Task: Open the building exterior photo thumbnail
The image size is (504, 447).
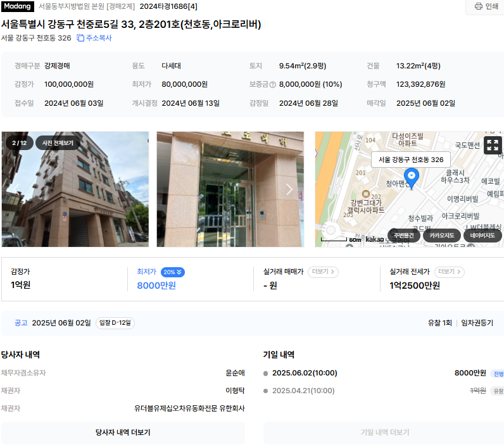Action: click(x=75, y=189)
